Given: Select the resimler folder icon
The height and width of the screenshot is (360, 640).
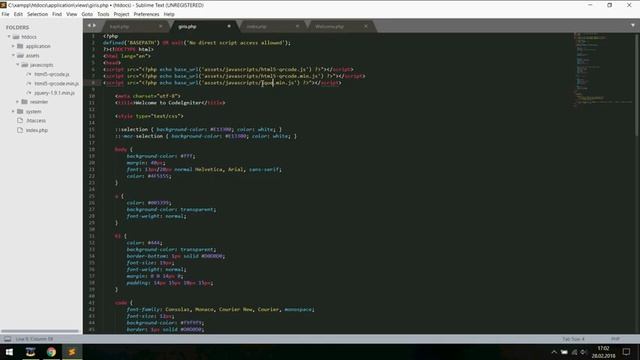Looking at the screenshot, I should pyautogui.click(x=24, y=102).
